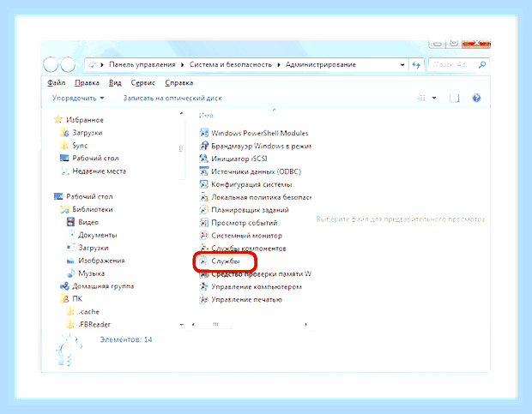Select the .FBReader folder
This screenshot has width=532, height=414.
94,325
